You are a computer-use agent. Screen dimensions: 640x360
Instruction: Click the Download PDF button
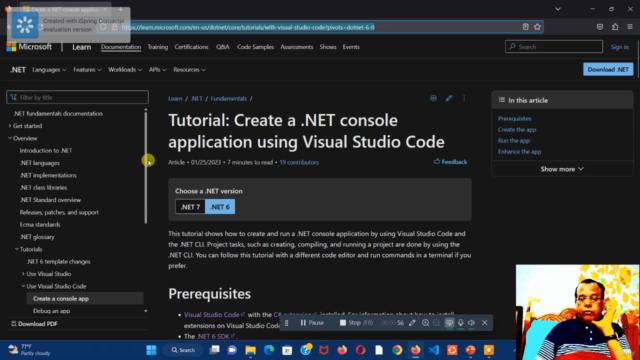tap(34, 324)
